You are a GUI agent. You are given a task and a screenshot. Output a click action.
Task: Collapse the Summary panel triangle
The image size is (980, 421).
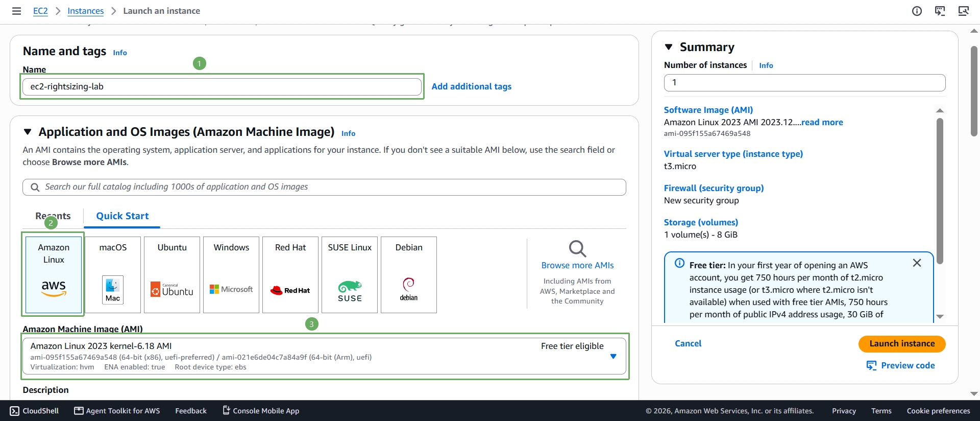[x=669, y=47]
